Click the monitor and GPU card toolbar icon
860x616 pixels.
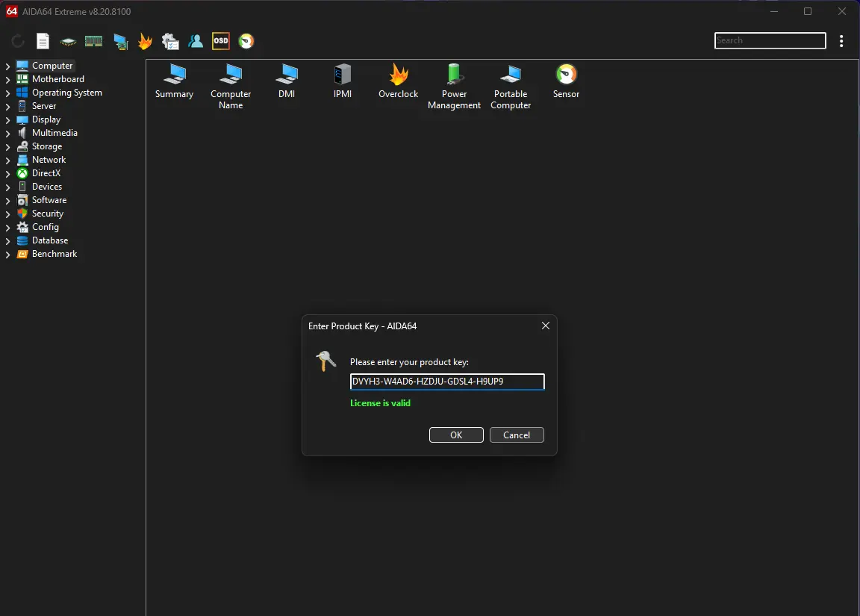pos(120,42)
